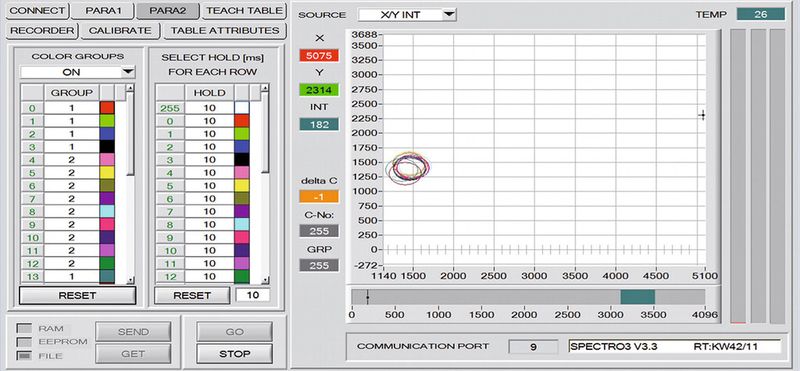Click the GO button
The height and width of the screenshot is (371, 800).
[x=235, y=332]
